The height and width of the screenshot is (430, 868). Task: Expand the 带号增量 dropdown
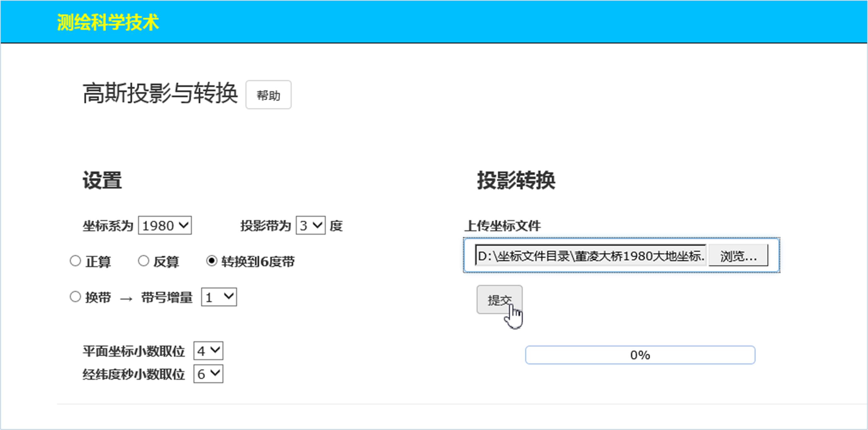tap(219, 297)
